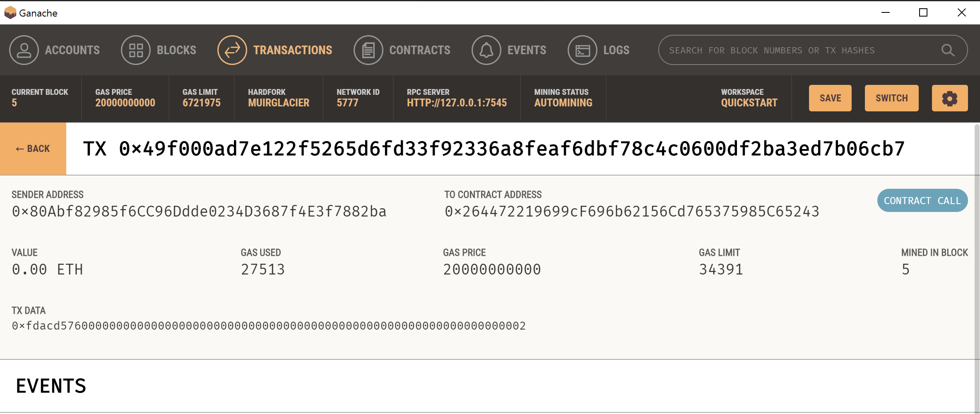Open the Logs terminal icon
The width and height of the screenshot is (980, 414).
[583, 50]
